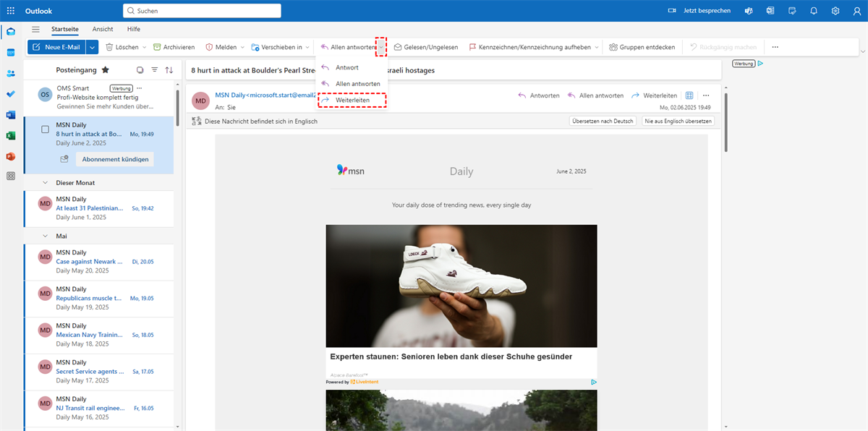The image size is (868, 431).
Task: Toggle Gelesen/Ungelesen status
Action: [x=425, y=47]
